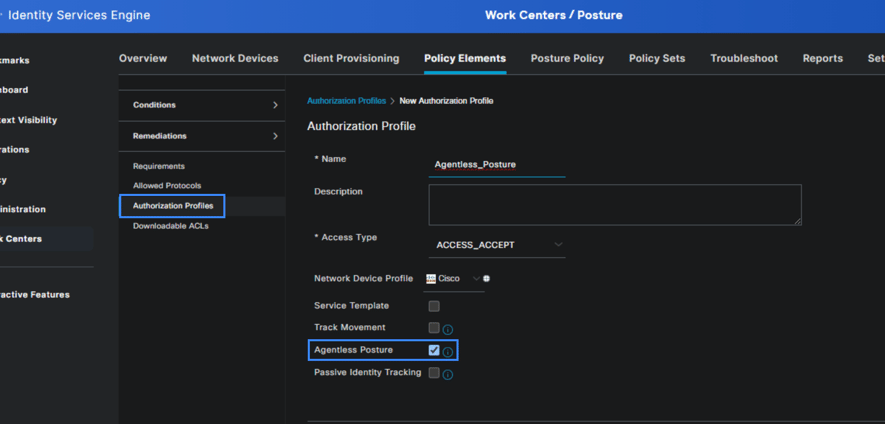Click the Description field resize handle
The height and width of the screenshot is (424, 885).
pos(798,222)
